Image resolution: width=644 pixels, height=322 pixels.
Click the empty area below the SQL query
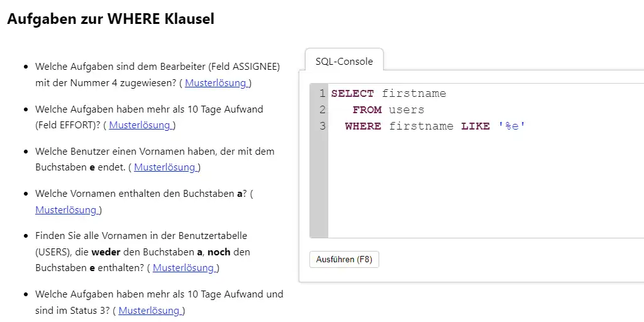click(x=478, y=189)
